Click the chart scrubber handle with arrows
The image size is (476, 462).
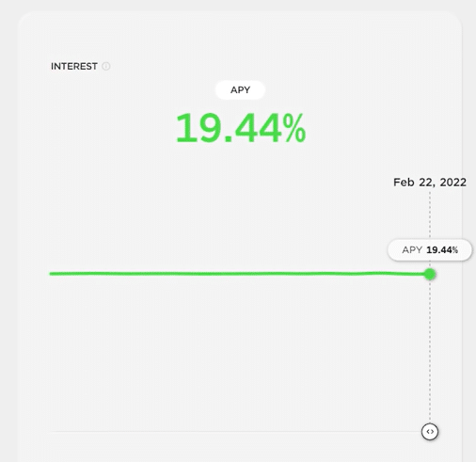click(x=430, y=432)
